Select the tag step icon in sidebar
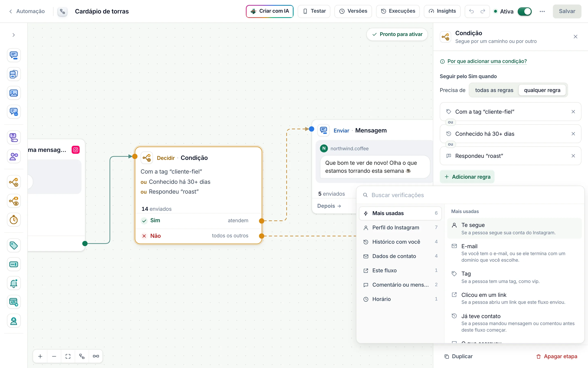This screenshot has width=588, height=368. pyautogui.click(x=14, y=245)
